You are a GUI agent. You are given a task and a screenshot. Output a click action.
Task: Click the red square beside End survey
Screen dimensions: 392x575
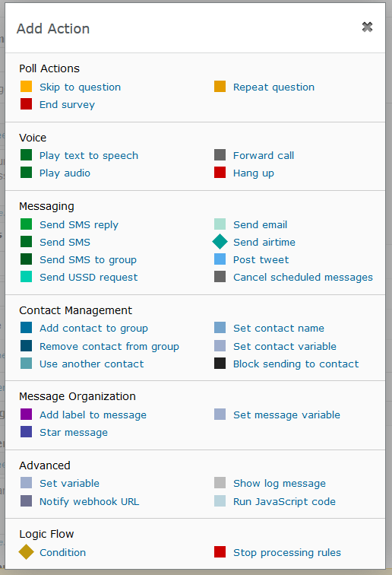tap(26, 104)
